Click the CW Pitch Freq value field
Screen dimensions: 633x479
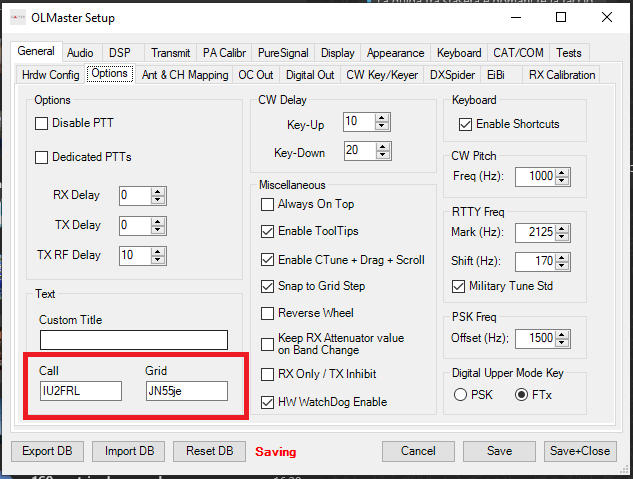point(535,176)
